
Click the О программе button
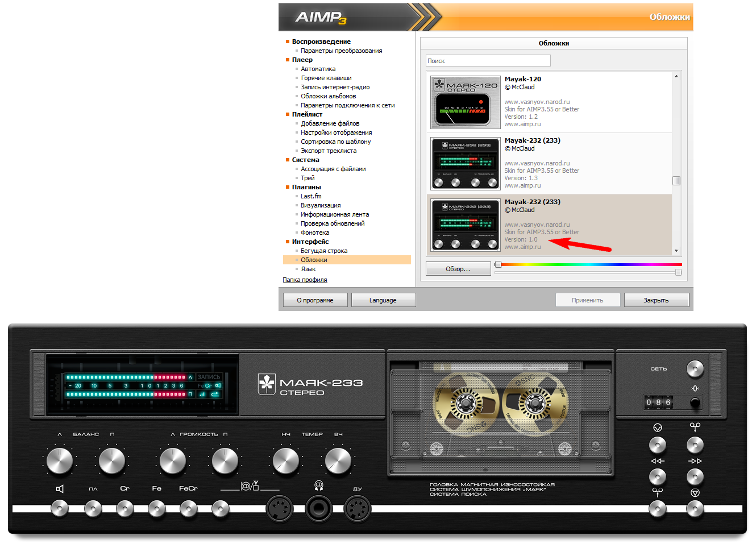click(315, 300)
